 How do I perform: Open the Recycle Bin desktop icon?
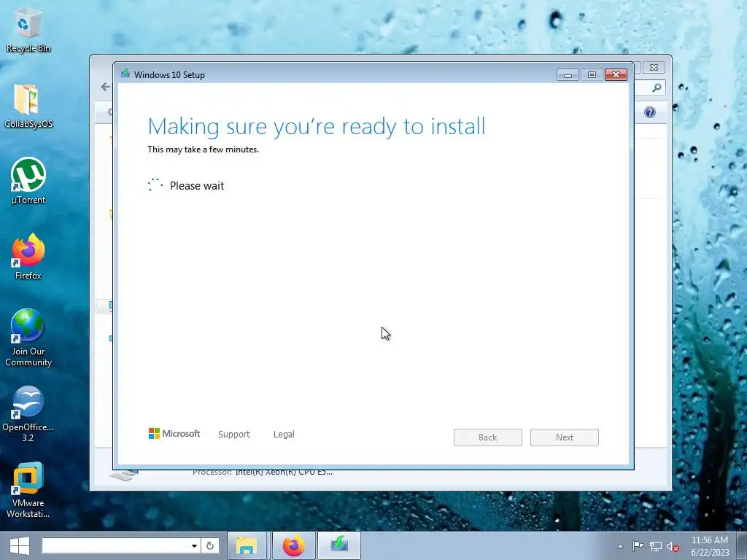pyautogui.click(x=28, y=31)
